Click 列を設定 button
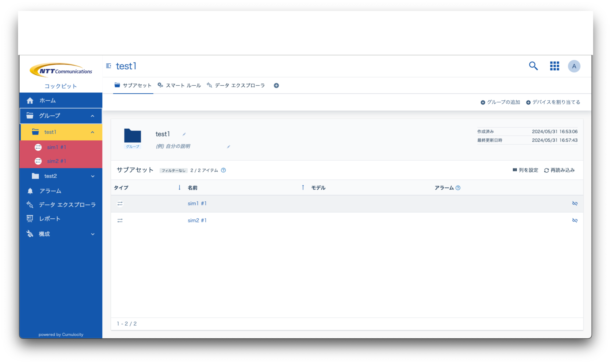Image resolution: width=611 pixels, height=364 pixels. pyautogui.click(x=525, y=170)
